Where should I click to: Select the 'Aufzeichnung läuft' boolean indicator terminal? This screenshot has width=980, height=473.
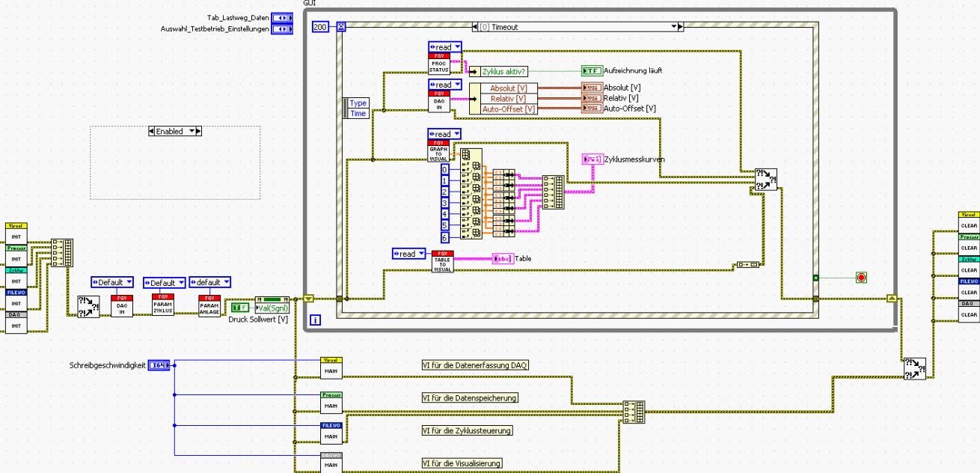(592, 70)
